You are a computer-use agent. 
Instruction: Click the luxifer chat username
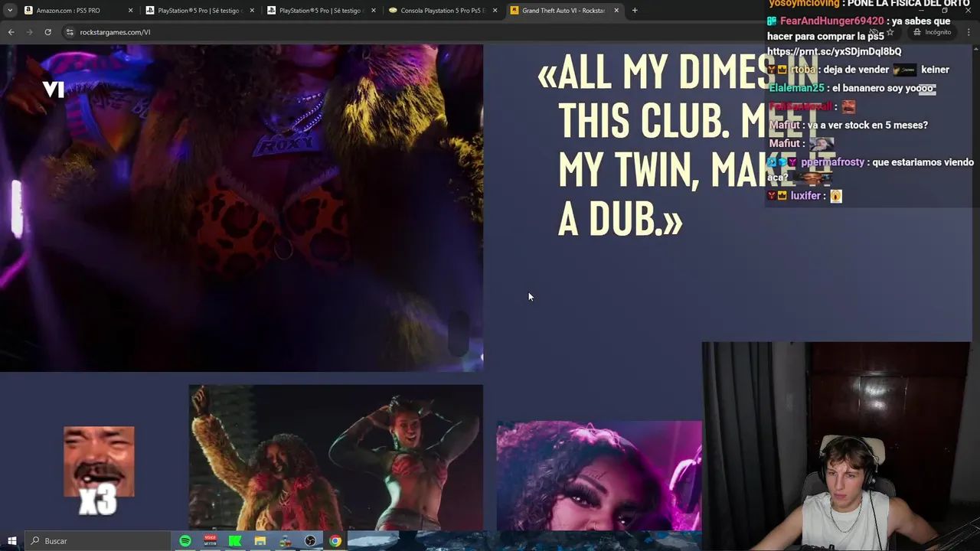click(805, 196)
